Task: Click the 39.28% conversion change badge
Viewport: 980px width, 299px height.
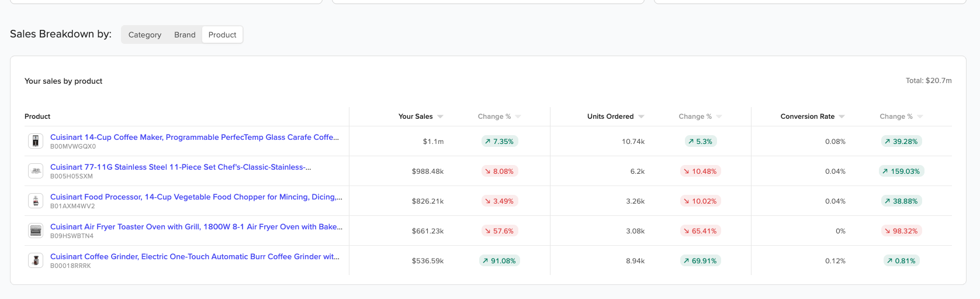Action: point(901,142)
